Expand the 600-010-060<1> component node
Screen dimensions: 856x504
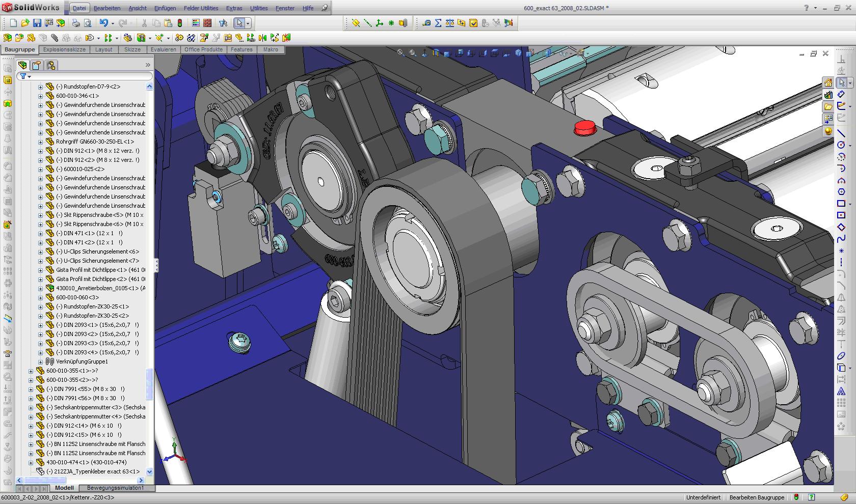[x=41, y=297]
